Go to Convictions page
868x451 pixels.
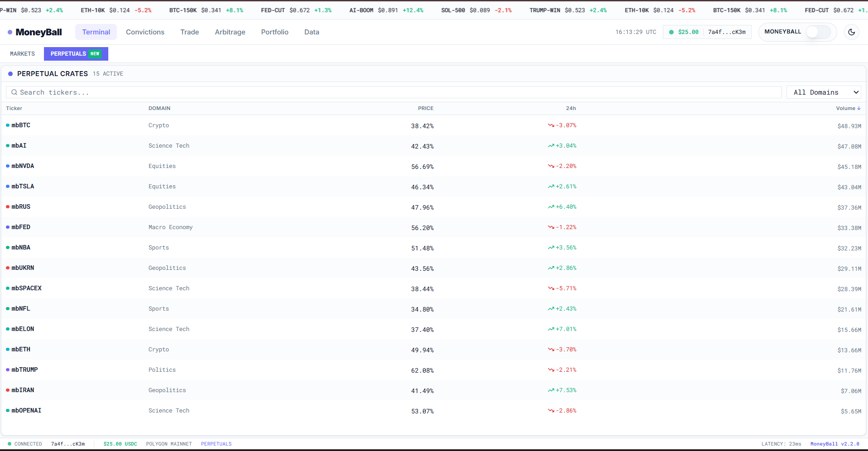tap(145, 32)
